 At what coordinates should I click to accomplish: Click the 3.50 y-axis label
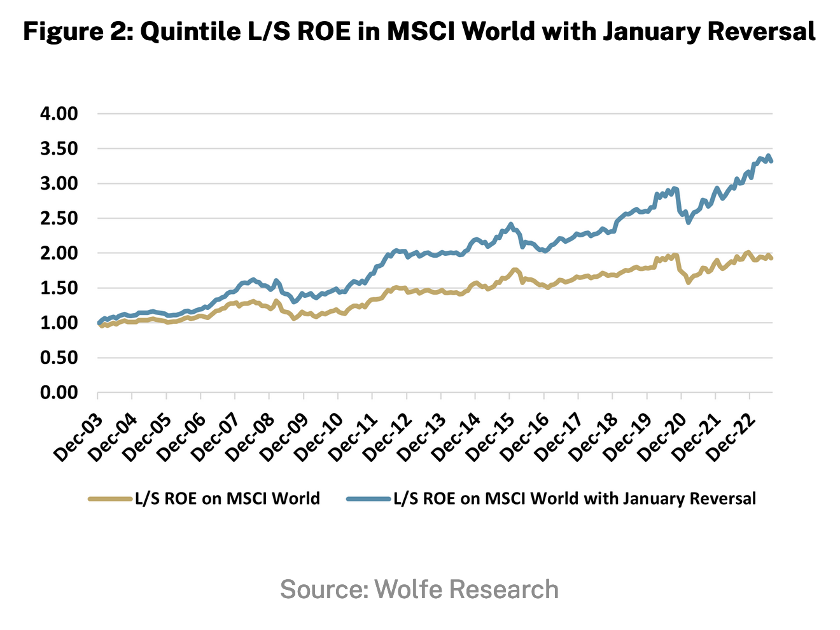(59, 149)
